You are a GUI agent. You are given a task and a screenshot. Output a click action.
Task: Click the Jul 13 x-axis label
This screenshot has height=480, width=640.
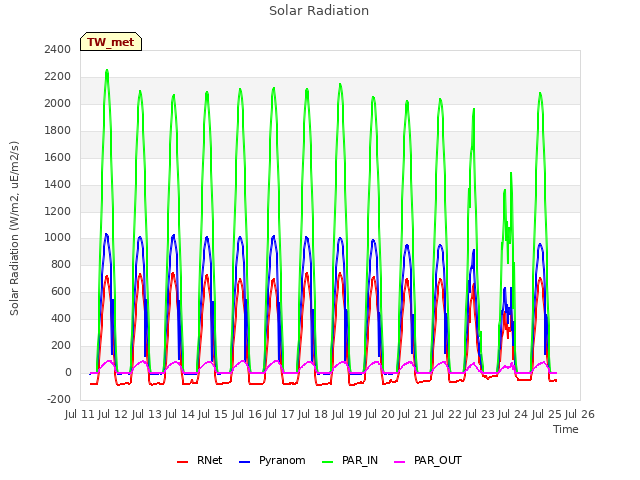click(146, 414)
